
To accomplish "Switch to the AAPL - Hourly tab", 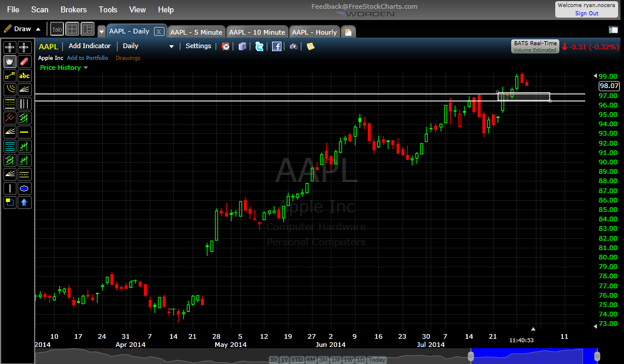I will point(314,32).
